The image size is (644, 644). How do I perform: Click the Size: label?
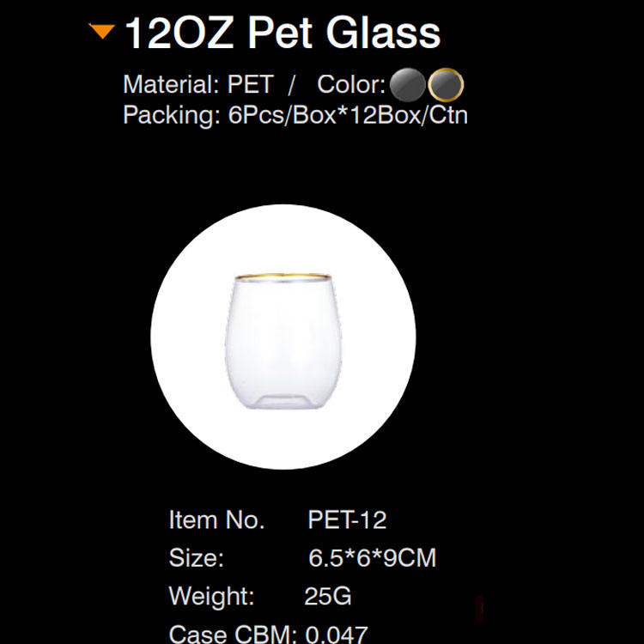197,558
